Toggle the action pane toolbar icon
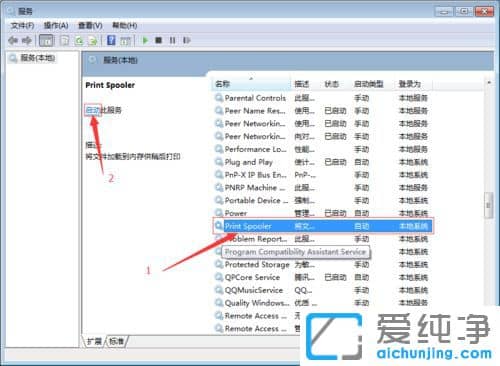The height and width of the screenshot is (366, 500). point(125,41)
